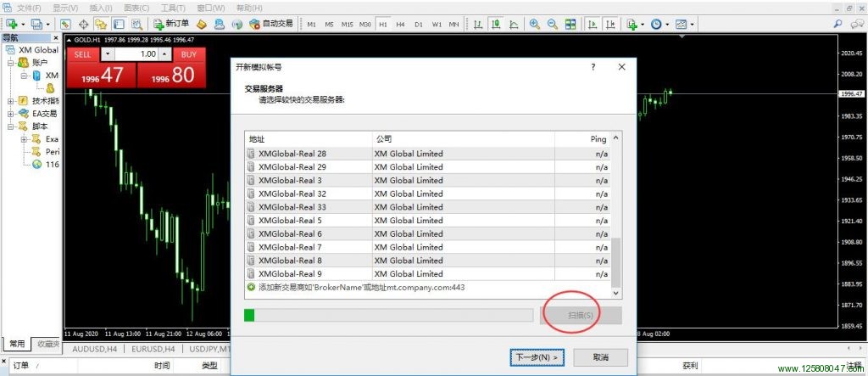Expand the 技术指标 tree node

[10, 101]
